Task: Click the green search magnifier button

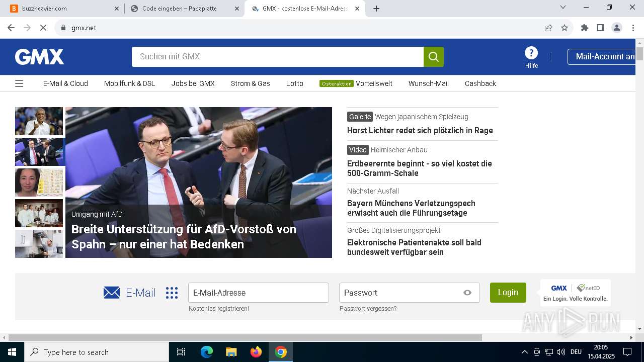Action: pyautogui.click(x=434, y=57)
